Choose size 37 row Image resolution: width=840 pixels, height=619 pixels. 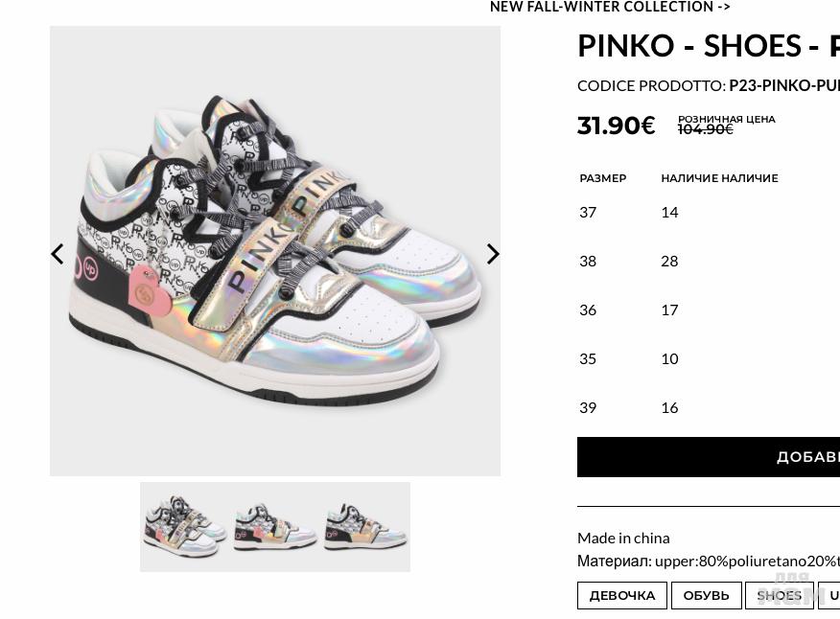point(709,213)
